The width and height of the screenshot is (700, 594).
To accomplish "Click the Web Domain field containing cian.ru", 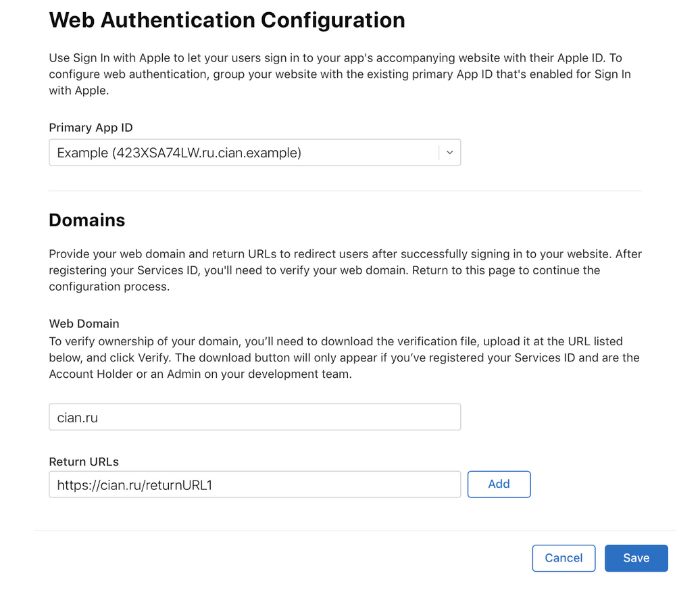I will pos(254,418).
